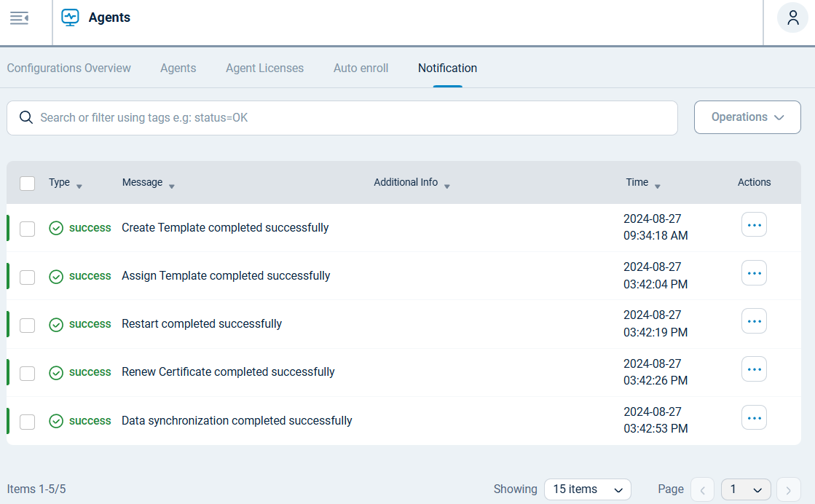Click the success icon on Restart row
Image resolution: width=815 pixels, height=504 pixels.
[x=56, y=325]
